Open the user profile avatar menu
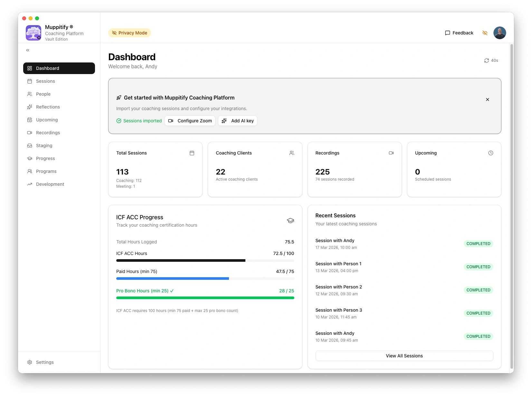This screenshot has width=532, height=397. pos(499,33)
